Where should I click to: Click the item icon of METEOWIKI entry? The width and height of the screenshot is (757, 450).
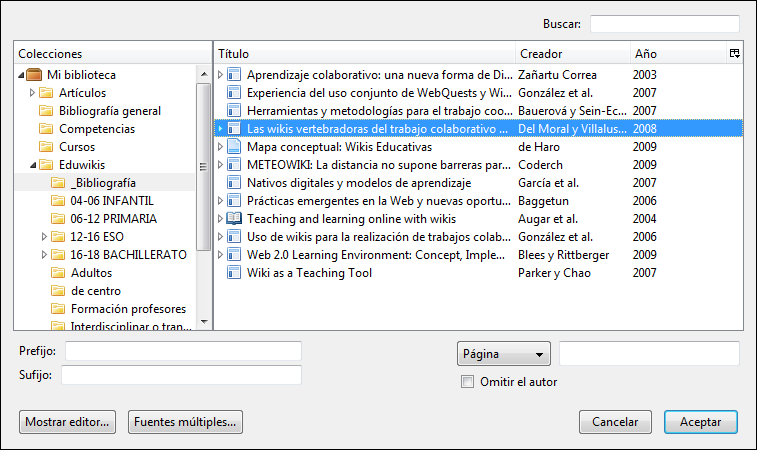(x=234, y=165)
